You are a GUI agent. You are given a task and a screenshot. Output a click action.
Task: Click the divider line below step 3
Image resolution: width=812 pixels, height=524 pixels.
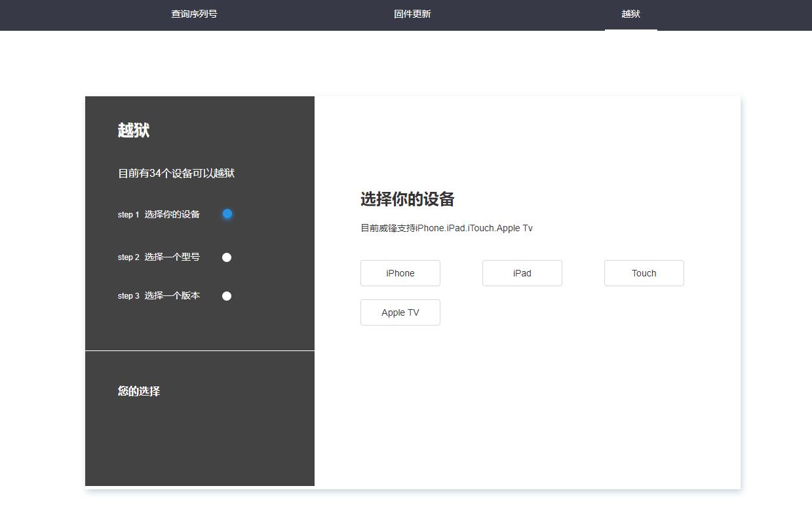200,349
